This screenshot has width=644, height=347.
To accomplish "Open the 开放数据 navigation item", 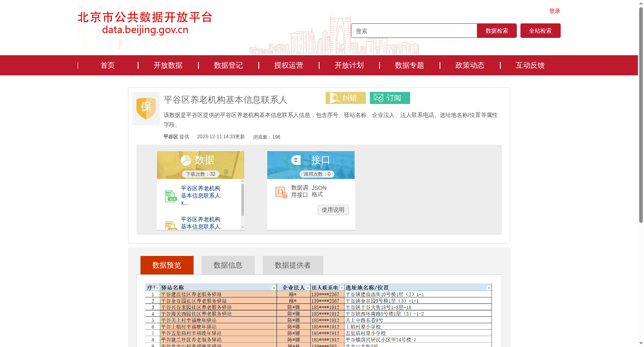I will 168,65.
